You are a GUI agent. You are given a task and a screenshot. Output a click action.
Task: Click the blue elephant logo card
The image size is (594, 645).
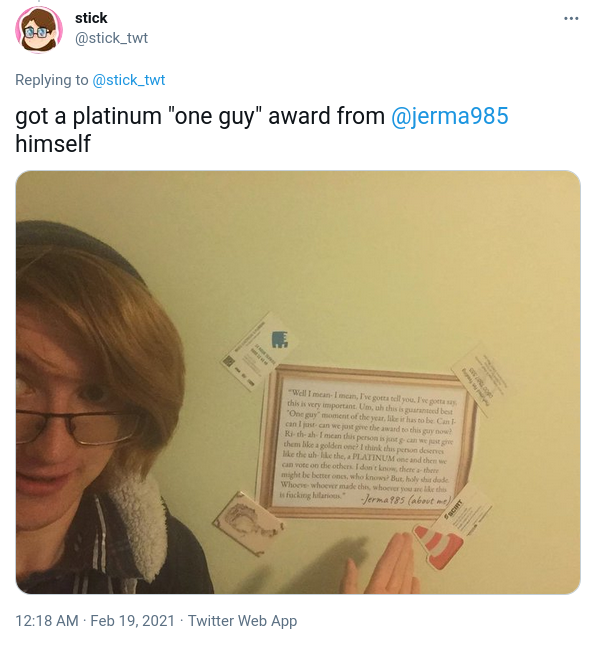click(260, 351)
